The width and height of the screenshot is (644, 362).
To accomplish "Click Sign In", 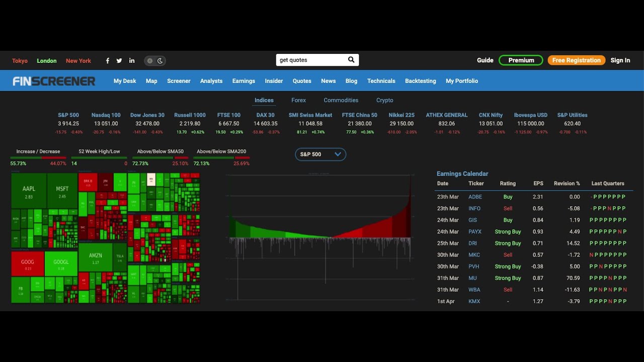I will [x=620, y=60].
